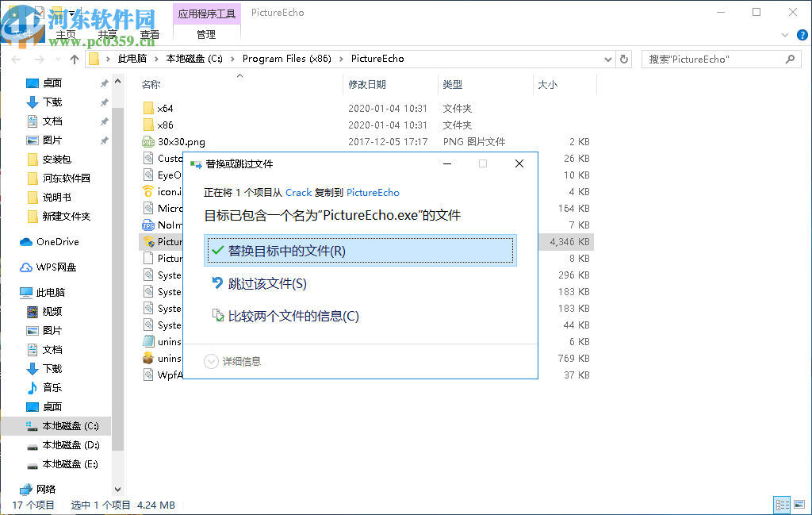Open the address bar dropdown arrow

(x=607, y=58)
